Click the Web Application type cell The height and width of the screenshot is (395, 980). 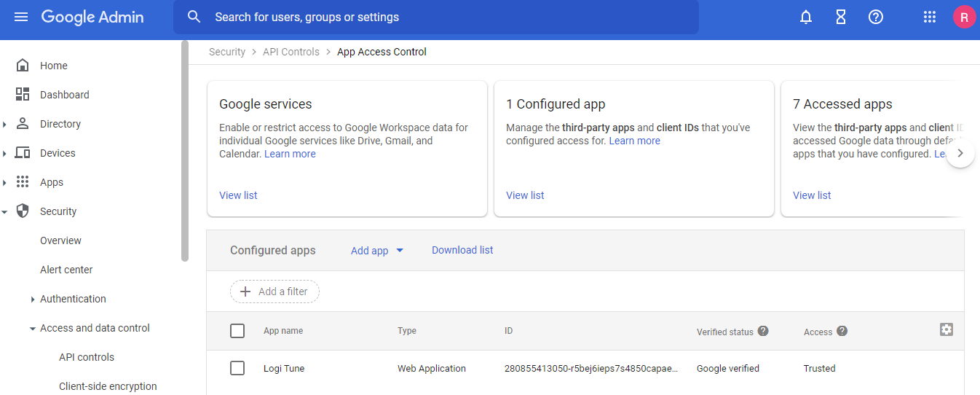click(432, 368)
